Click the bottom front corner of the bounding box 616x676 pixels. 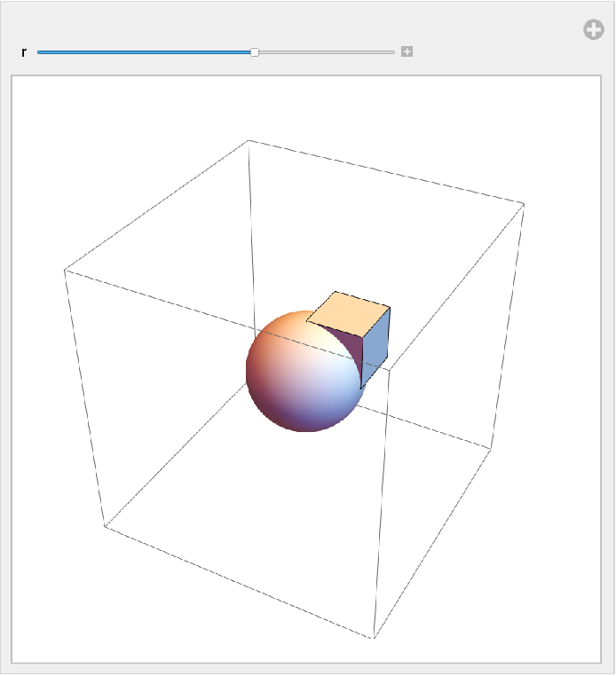(x=374, y=638)
